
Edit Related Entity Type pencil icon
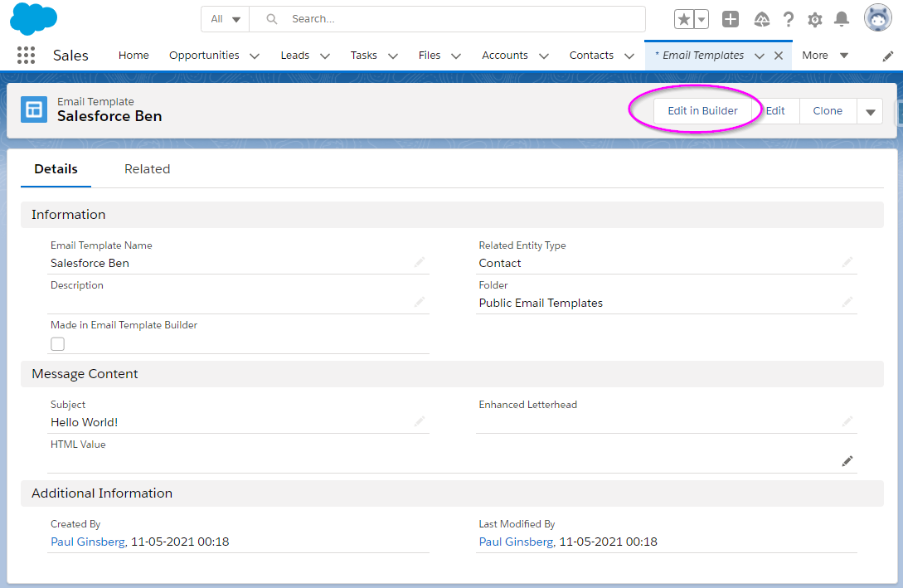pyautogui.click(x=847, y=262)
